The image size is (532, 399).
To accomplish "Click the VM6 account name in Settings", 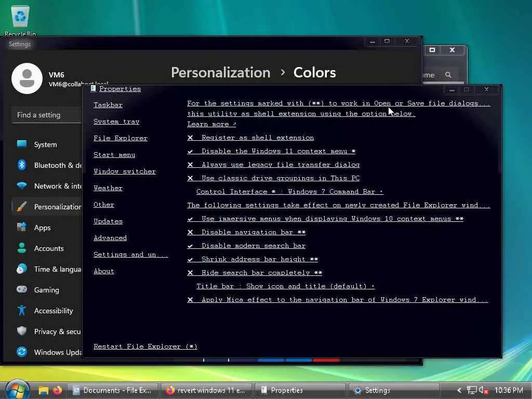I will tap(56, 75).
